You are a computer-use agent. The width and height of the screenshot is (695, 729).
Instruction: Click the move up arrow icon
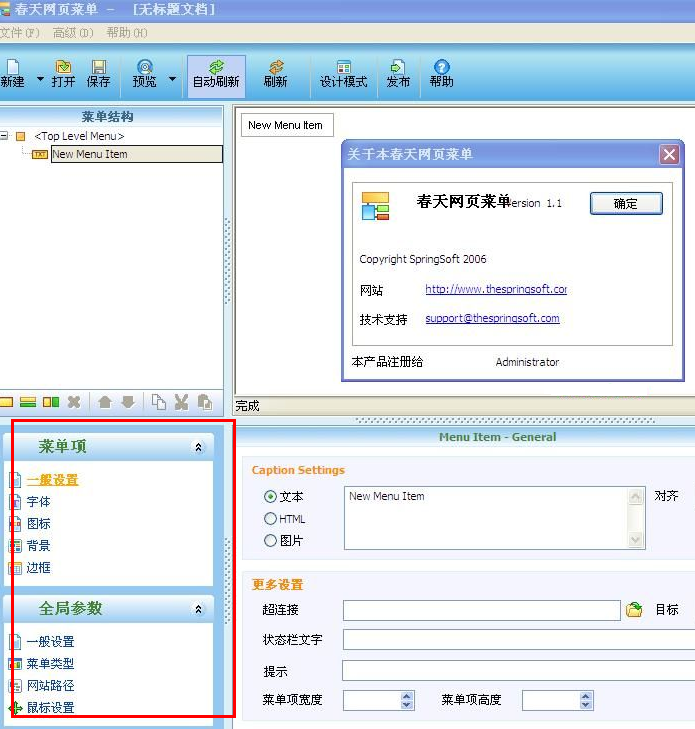[105, 402]
